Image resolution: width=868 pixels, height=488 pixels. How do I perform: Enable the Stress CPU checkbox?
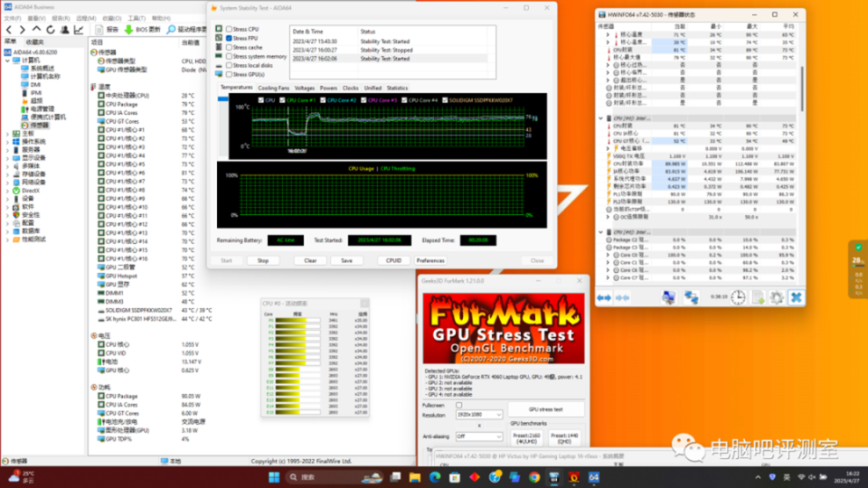point(229,29)
